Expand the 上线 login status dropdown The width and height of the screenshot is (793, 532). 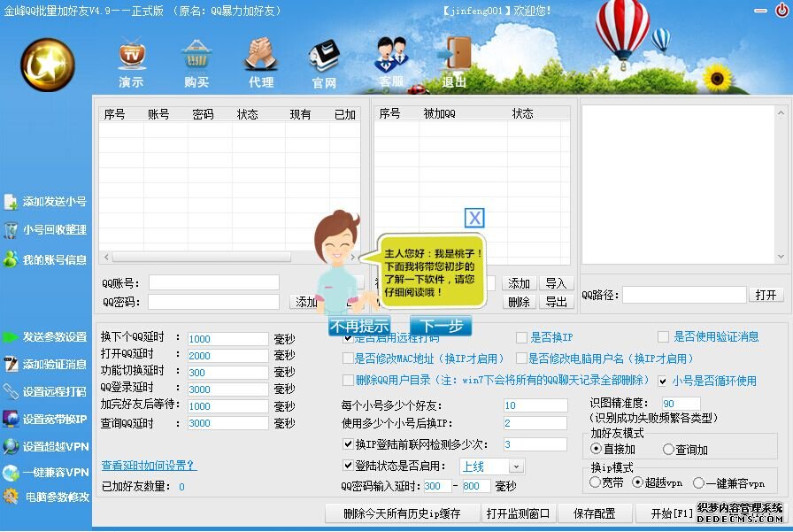click(516, 466)
